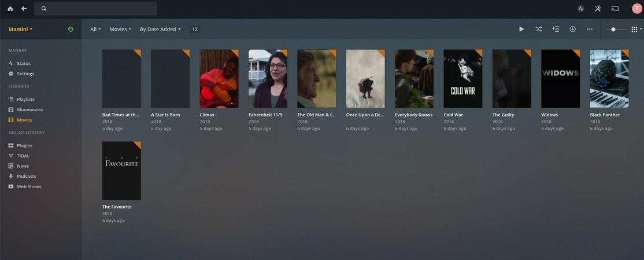Click the Web Shows play icon

(11, 187)
